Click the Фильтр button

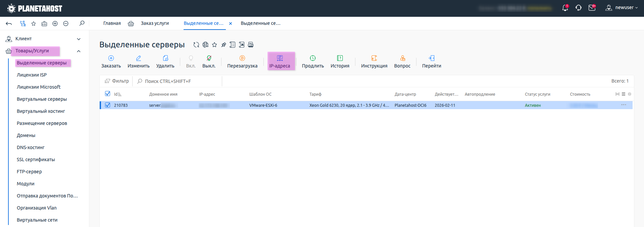click(x=117, y=81)
